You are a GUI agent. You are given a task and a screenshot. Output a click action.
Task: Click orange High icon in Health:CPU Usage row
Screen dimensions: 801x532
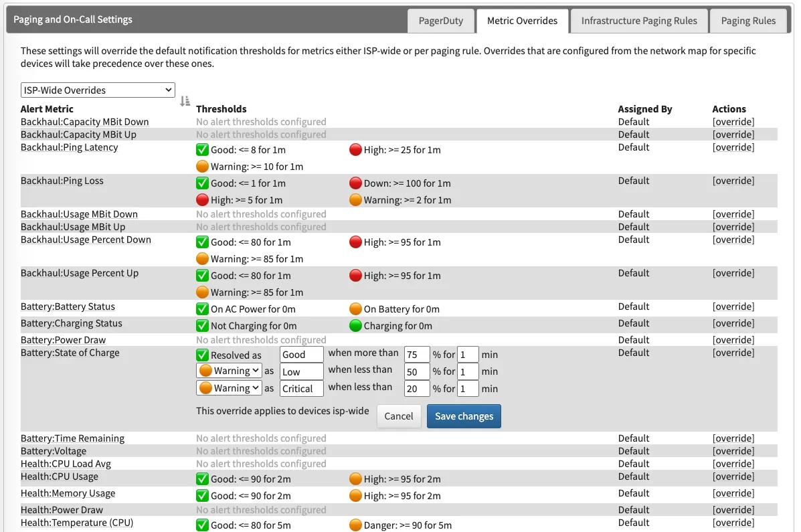[355, 479]
